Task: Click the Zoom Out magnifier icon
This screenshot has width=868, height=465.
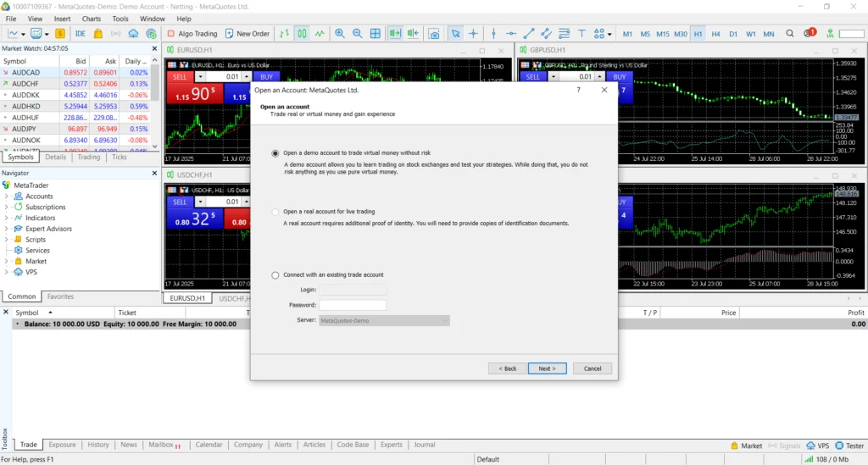Action: click(x=357, y=34)
